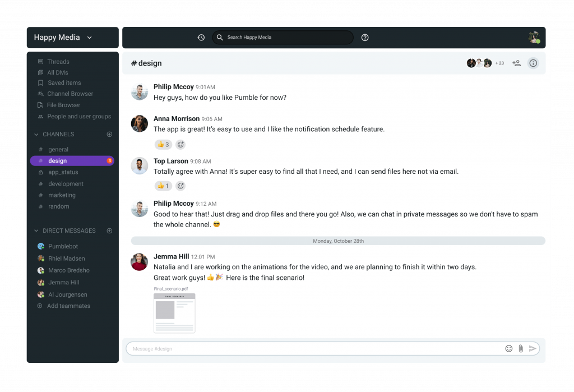Image resolution: width=574 pixels, height=392 pixels.
Task: Click the Add teammates link
Action: pyautogui.click(x=68, y=306)
